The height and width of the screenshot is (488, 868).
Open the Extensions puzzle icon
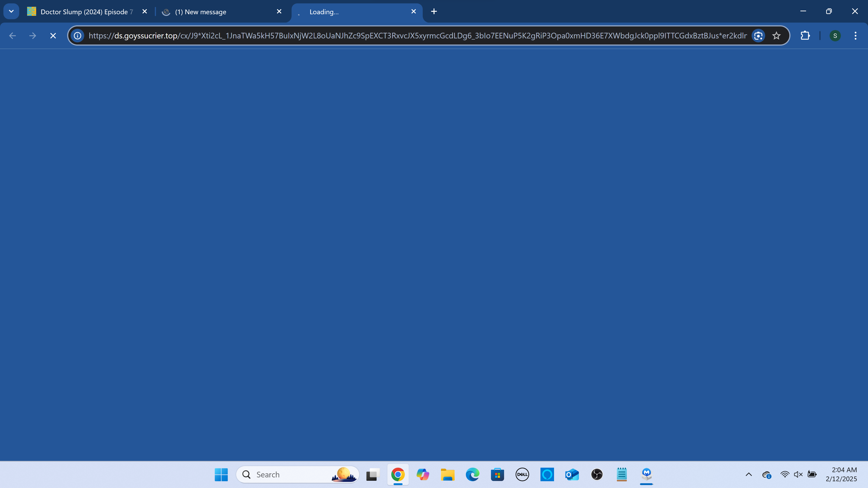805,36
